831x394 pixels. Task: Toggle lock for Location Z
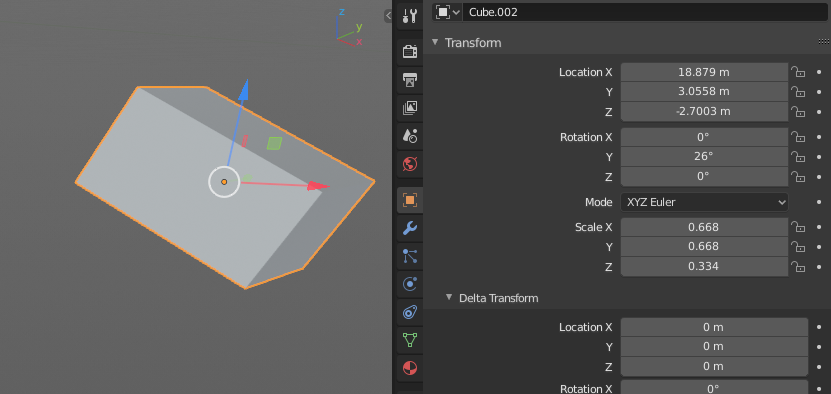[798, 111]
